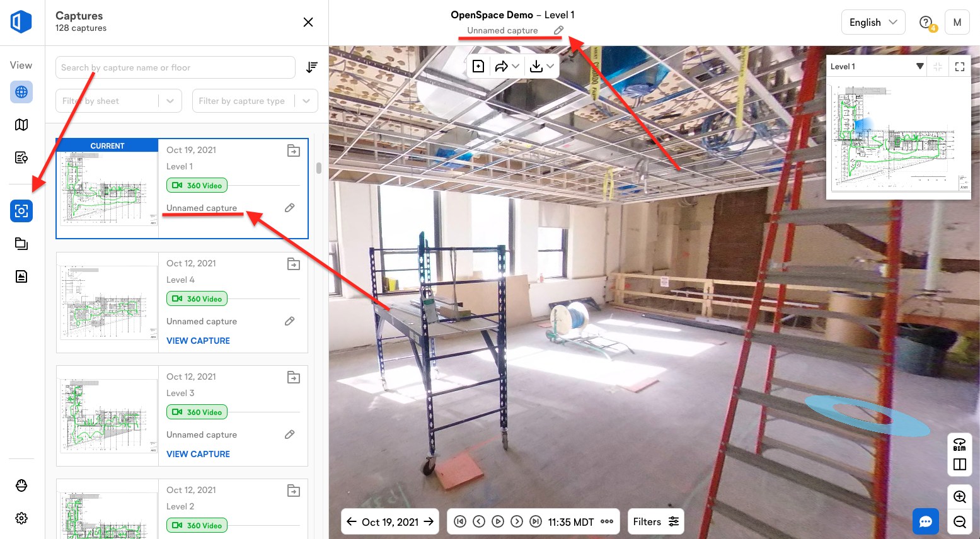The width and height of the screenshot is (980, 539).
Task: Click the capture search input field
Action: 175,67
